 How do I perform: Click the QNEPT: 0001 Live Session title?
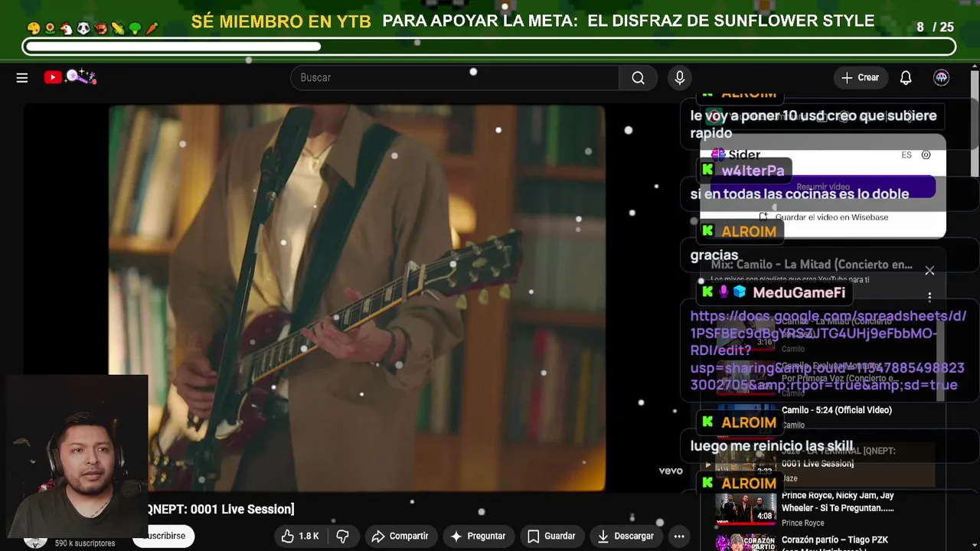[220, 509]
